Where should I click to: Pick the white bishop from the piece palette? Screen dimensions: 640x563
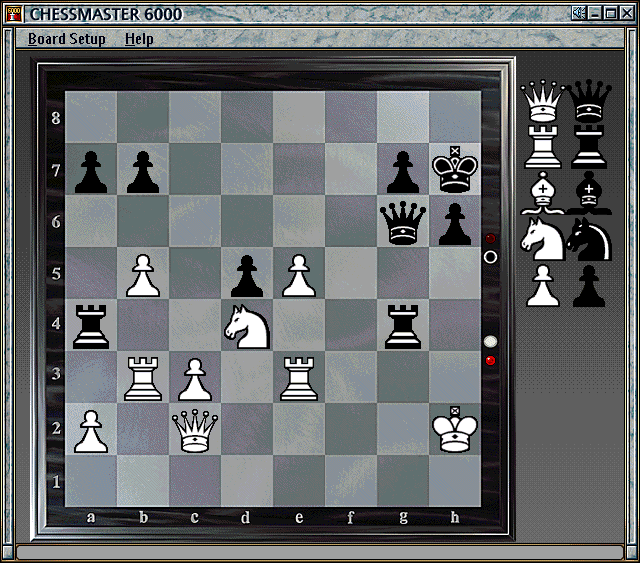542,193
